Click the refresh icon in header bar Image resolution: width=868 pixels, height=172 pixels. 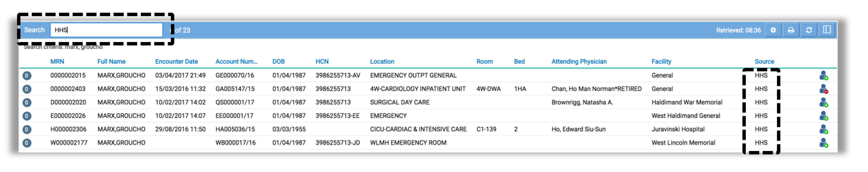[x=809, y=30]
